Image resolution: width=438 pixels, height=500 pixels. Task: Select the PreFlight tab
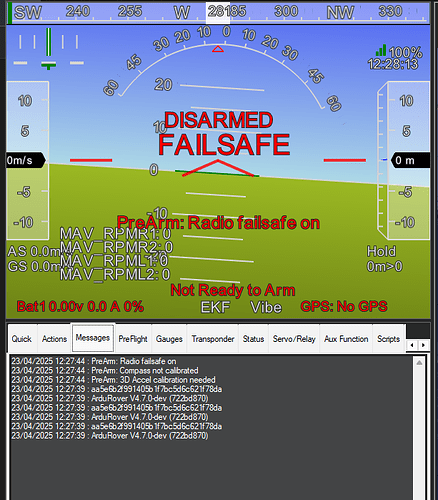click(x=133, y=339)
